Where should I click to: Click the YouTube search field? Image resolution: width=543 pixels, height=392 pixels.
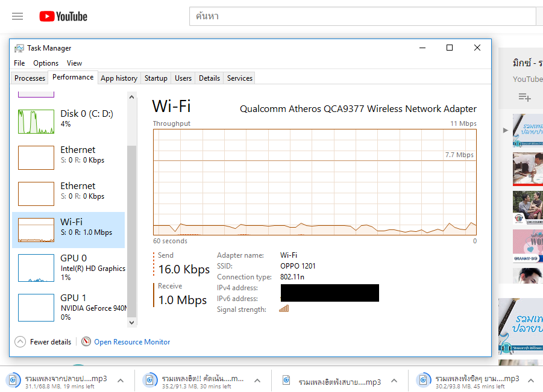click(x=362, y=16)
